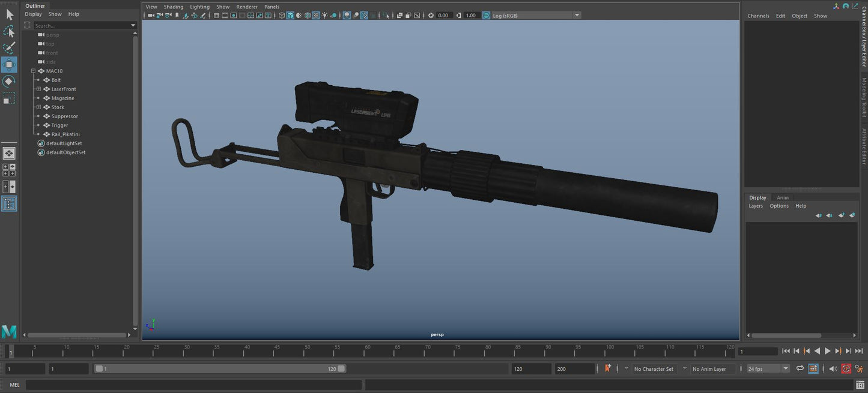
Task: Expand the Stock node
Action: tap(38, 107)
